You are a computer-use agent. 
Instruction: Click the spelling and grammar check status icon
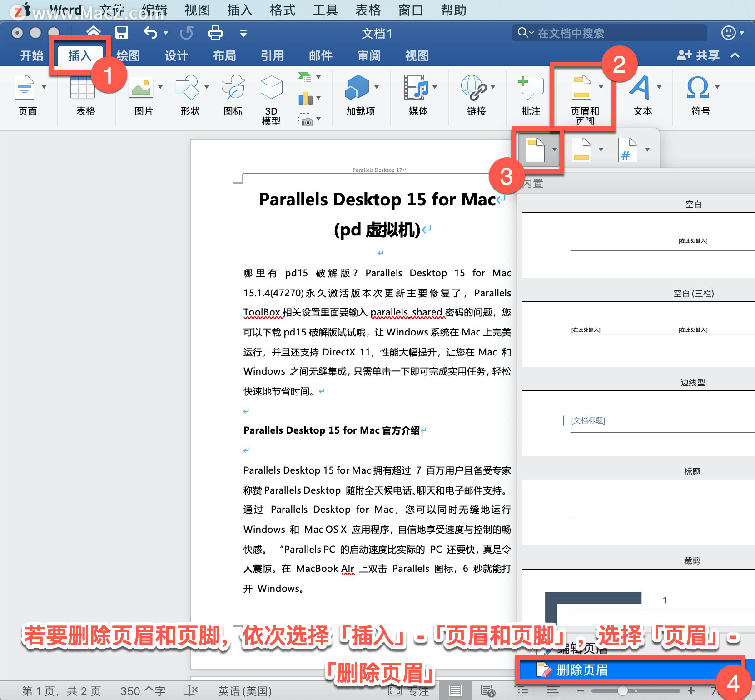[190, 691]
